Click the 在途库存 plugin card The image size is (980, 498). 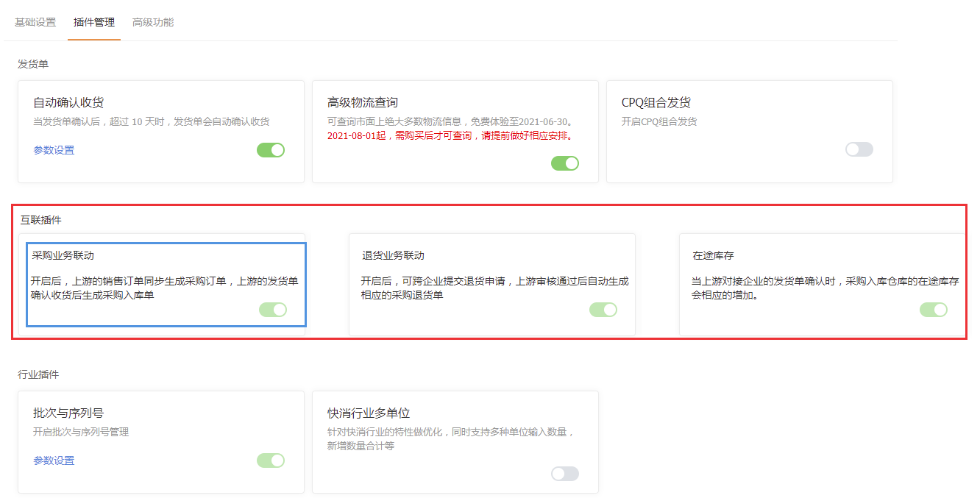(785, 283)
